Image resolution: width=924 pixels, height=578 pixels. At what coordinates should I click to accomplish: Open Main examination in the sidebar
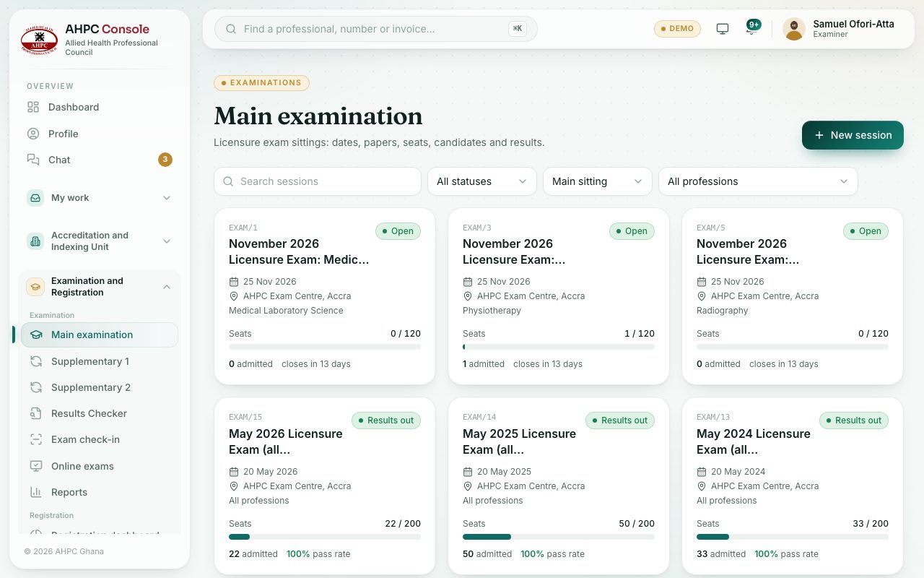point(100,335)
